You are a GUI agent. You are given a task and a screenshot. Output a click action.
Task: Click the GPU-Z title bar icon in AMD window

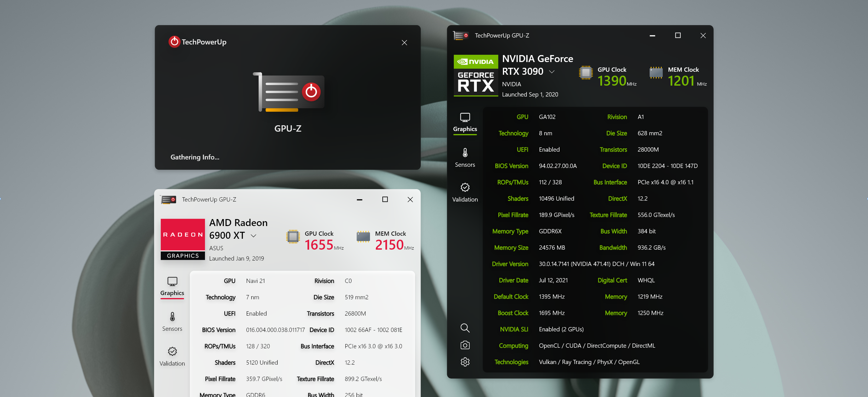[x=168, y=199]
